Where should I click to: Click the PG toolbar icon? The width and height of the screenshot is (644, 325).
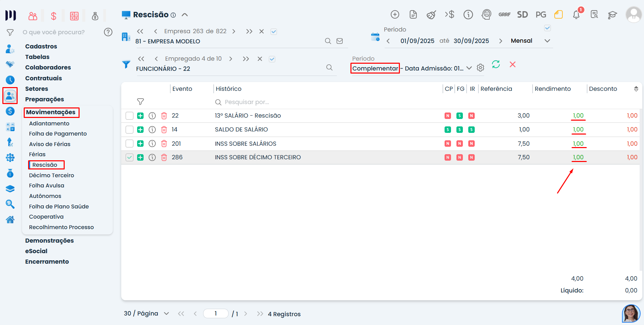541,15
